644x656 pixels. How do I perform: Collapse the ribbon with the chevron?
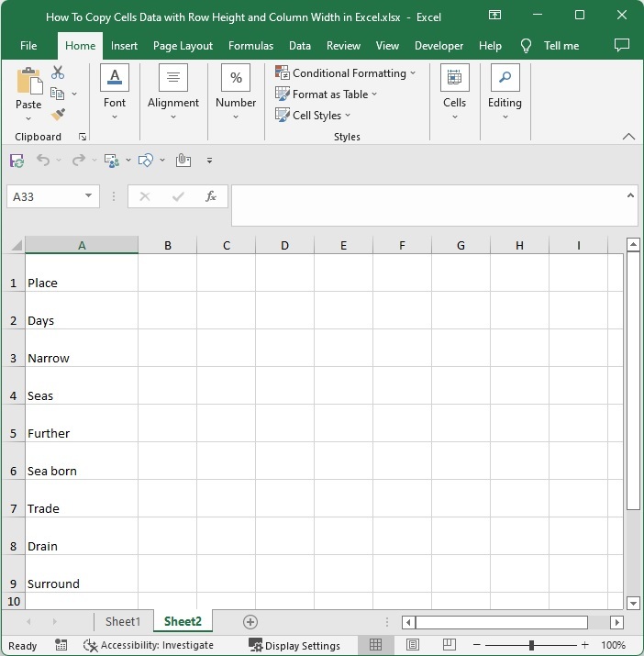628,137
